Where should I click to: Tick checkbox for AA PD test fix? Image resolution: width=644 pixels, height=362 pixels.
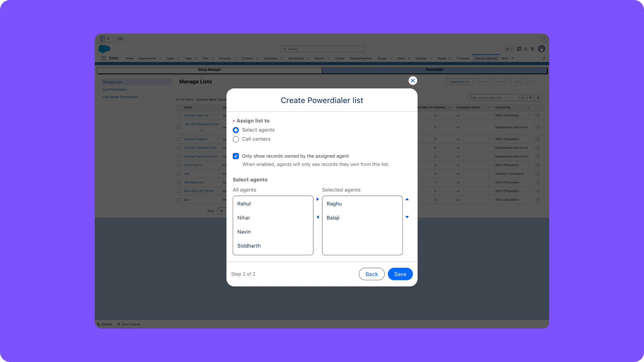coord(179,165)
